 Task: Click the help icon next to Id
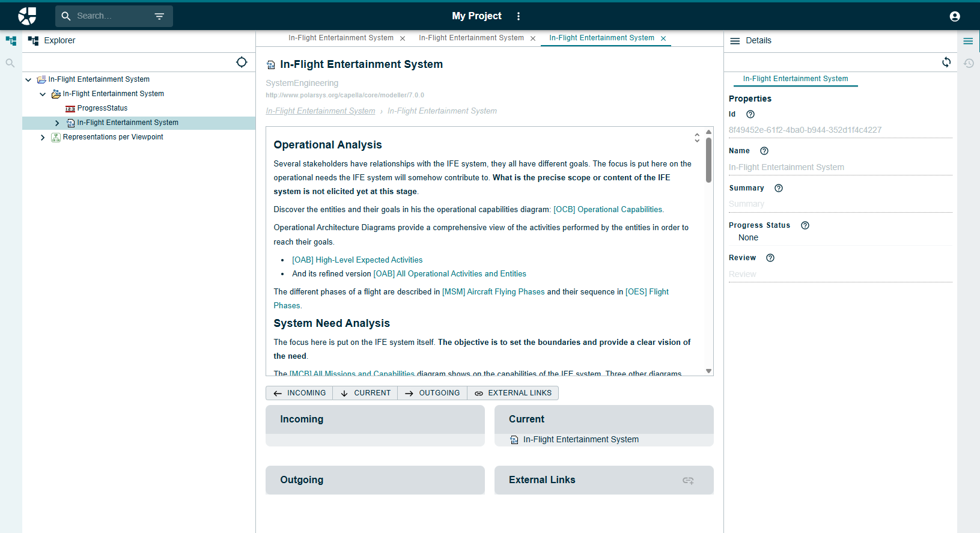coord(750,114)
